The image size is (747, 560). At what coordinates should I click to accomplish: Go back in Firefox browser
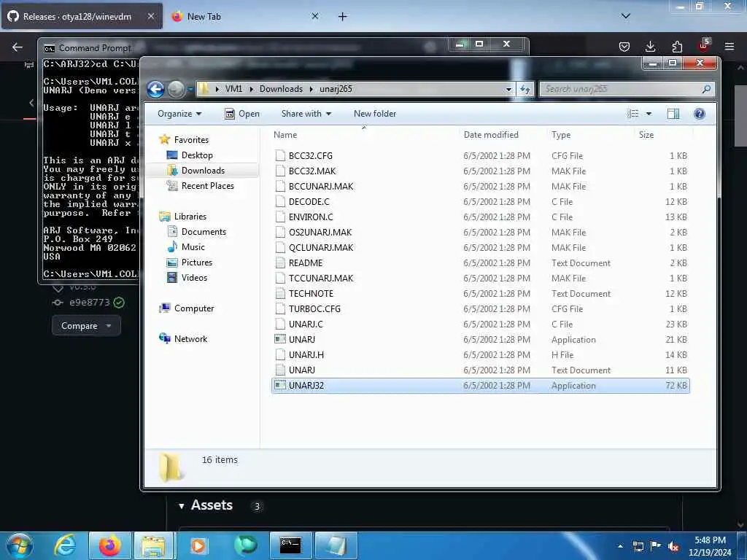click(18, 47)
